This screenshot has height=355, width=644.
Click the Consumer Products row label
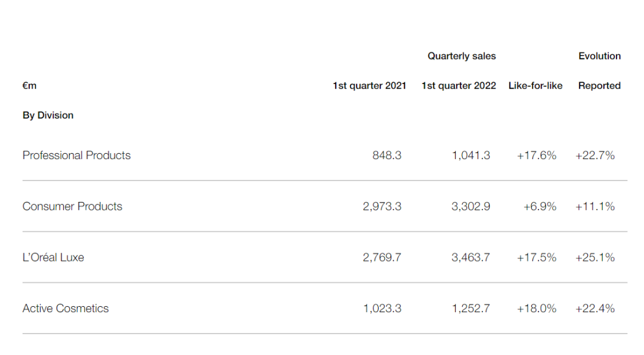click(72, 207)
